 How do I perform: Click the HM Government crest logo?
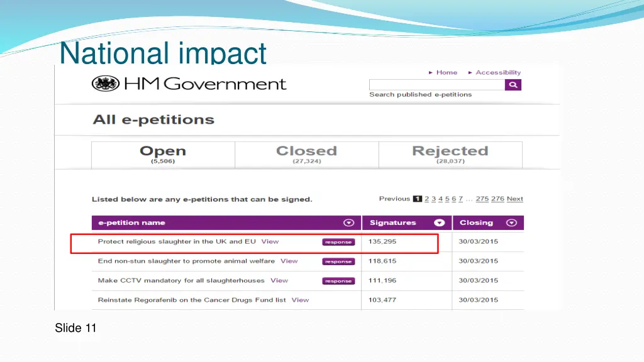pos(106,84)
